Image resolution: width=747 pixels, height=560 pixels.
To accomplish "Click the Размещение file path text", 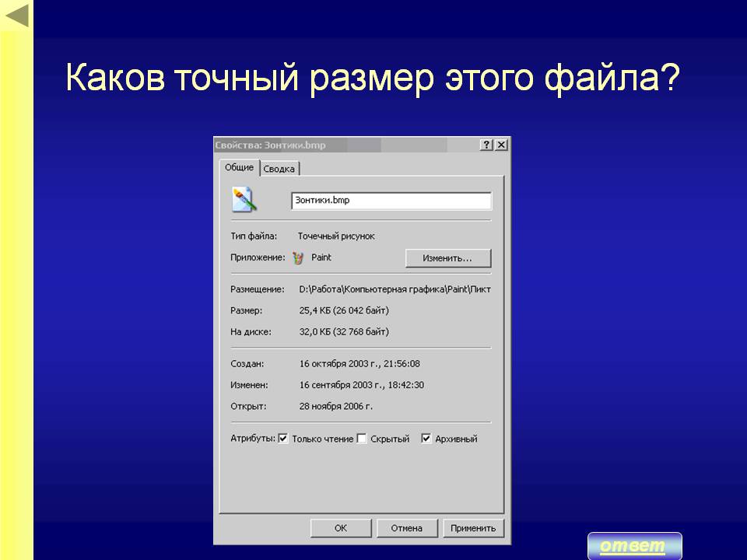I will [395, 289].
